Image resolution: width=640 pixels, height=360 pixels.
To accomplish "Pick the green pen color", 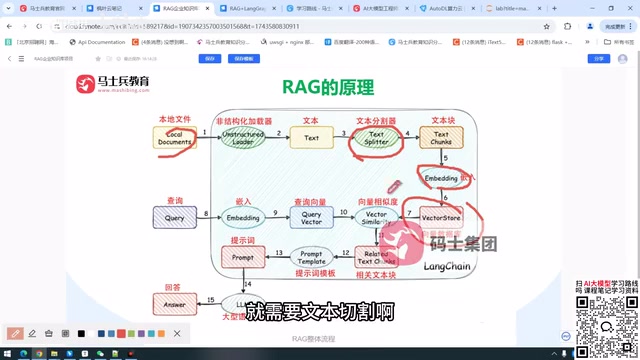I will (x=131, y=333).
